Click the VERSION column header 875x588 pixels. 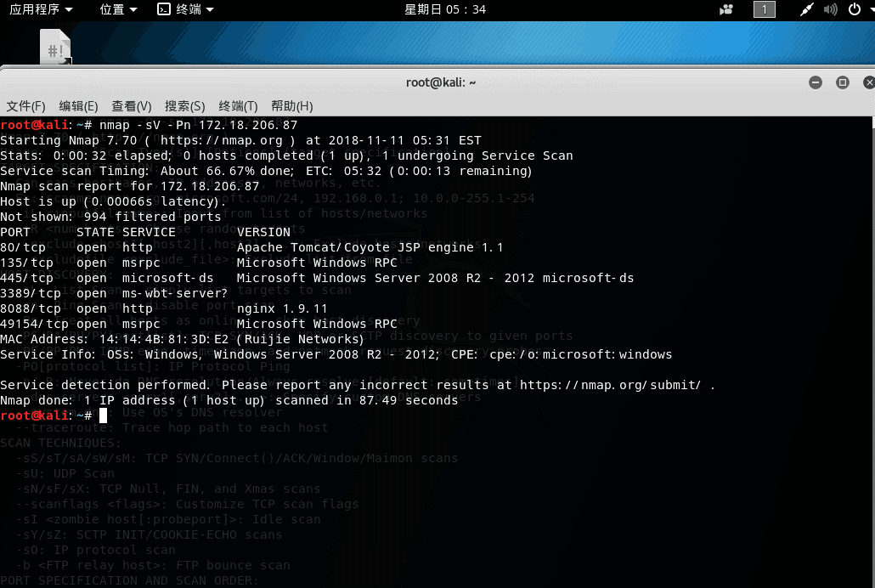click(x=263, y=232)
